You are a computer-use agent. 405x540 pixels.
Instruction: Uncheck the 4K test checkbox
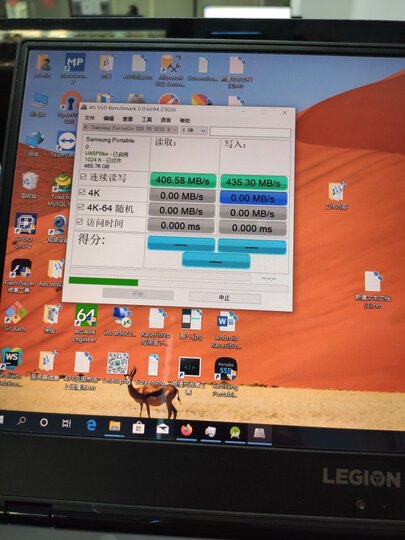[82, 192]
